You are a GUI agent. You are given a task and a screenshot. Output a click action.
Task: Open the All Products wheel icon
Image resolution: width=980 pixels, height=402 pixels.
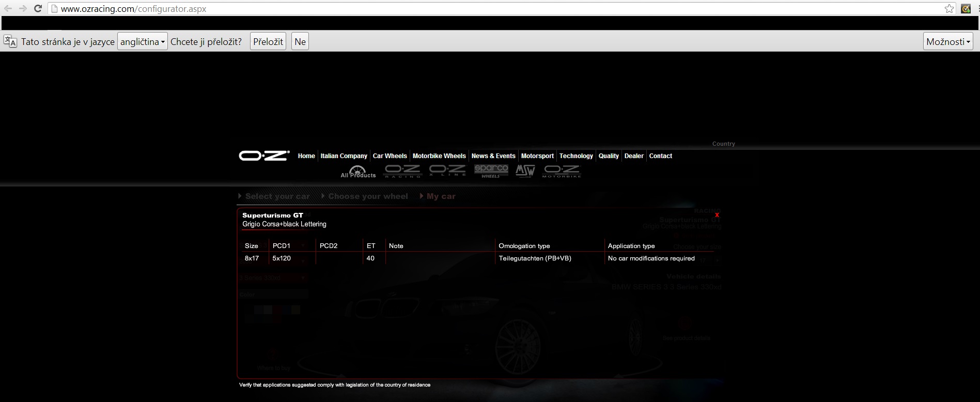coord(357,172)
